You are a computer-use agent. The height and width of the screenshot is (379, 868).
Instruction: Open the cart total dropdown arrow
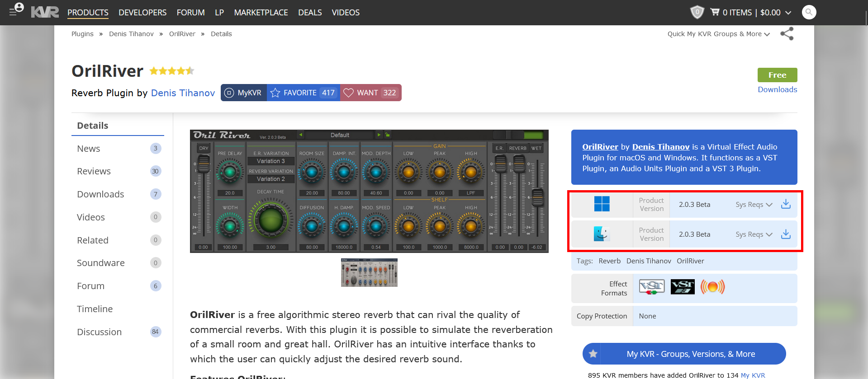[788, 13]
